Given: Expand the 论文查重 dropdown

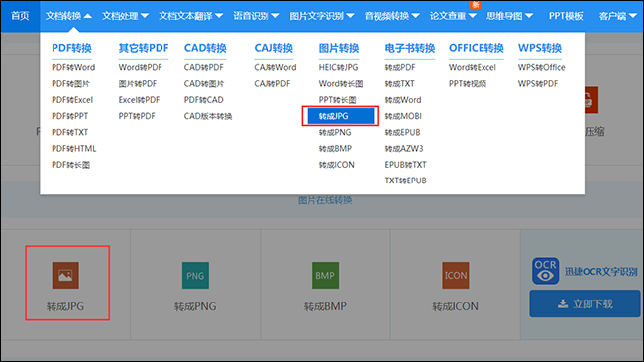Looking at the screenshot, I should [453, 16].
